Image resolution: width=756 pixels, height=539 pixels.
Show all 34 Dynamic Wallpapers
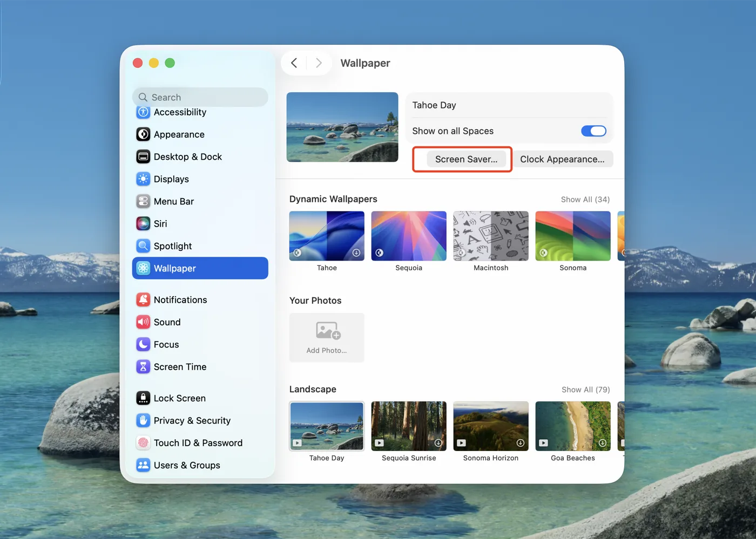[x=585, y=200]
